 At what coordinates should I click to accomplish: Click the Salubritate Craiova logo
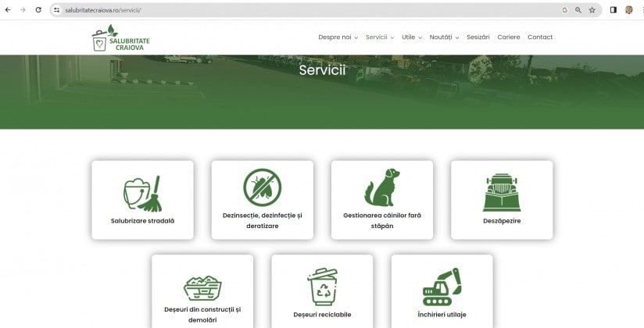120,37
